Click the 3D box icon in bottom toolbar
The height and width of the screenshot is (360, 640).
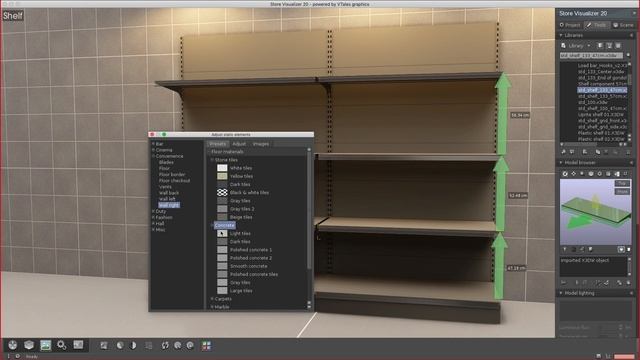29,345
